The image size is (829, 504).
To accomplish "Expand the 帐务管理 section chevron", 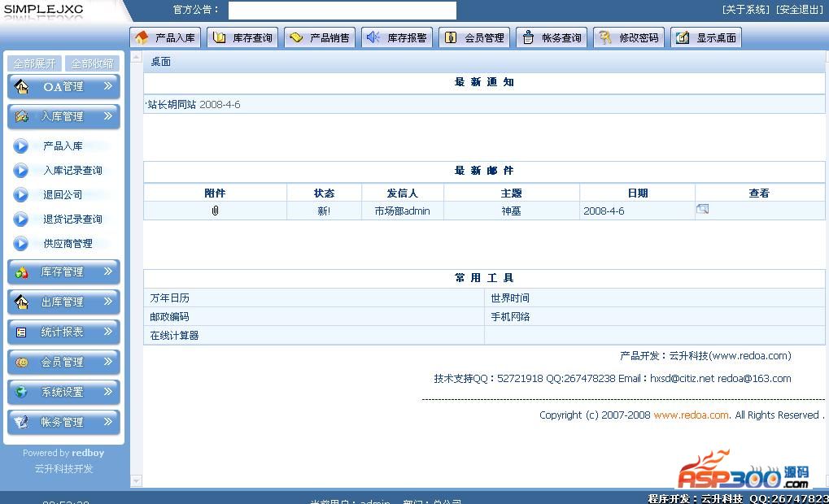I will pos(108,422).
